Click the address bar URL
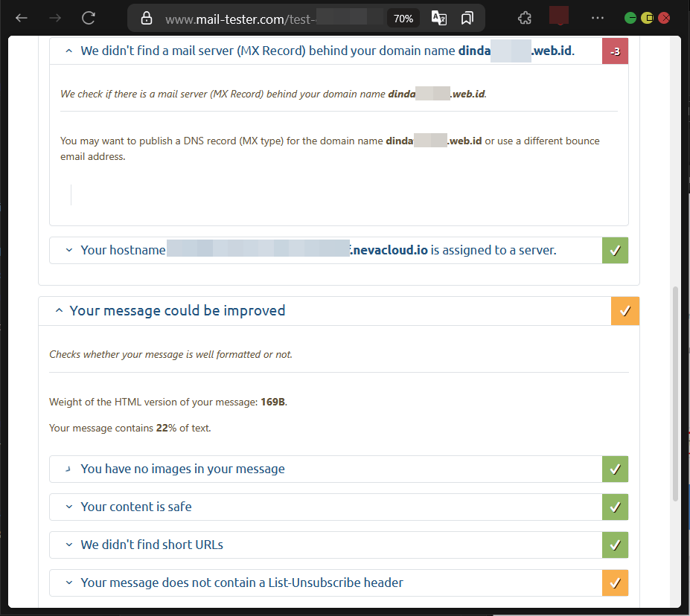 point(240,19)
